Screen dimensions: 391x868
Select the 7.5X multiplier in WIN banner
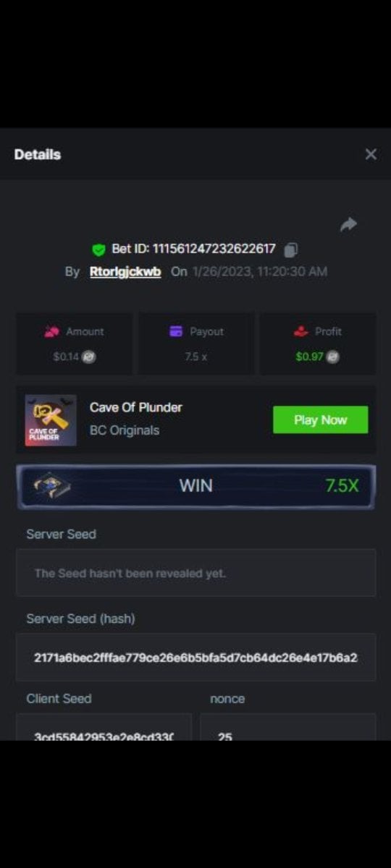[x=342, y=485]
